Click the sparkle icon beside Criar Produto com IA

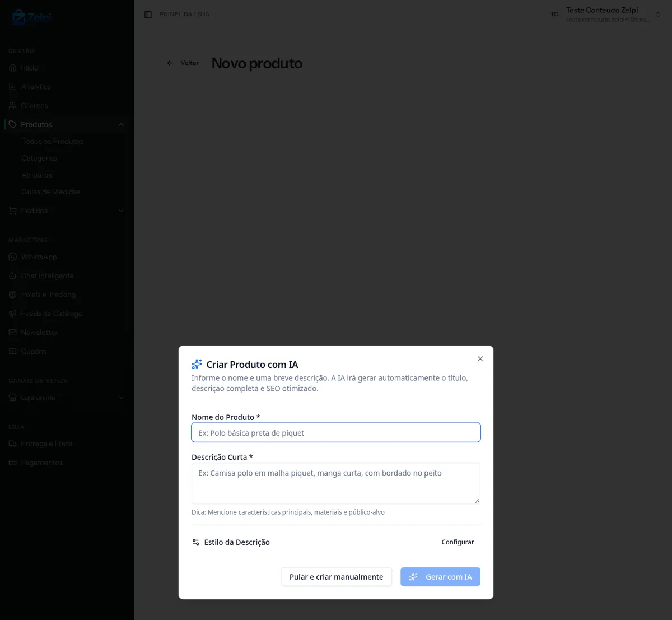click(197, 364)
